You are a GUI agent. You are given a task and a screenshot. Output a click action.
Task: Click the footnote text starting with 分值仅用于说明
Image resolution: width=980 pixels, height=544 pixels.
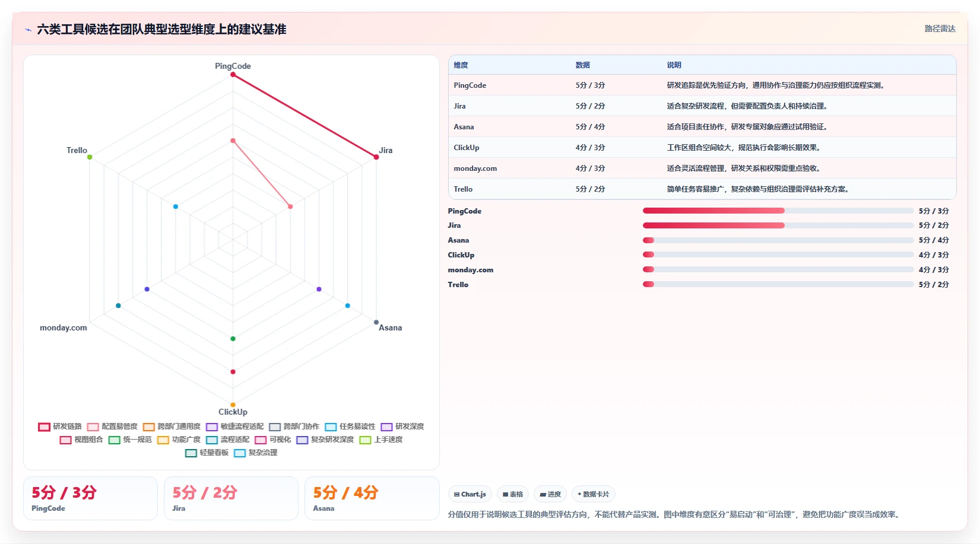(675, 515)
